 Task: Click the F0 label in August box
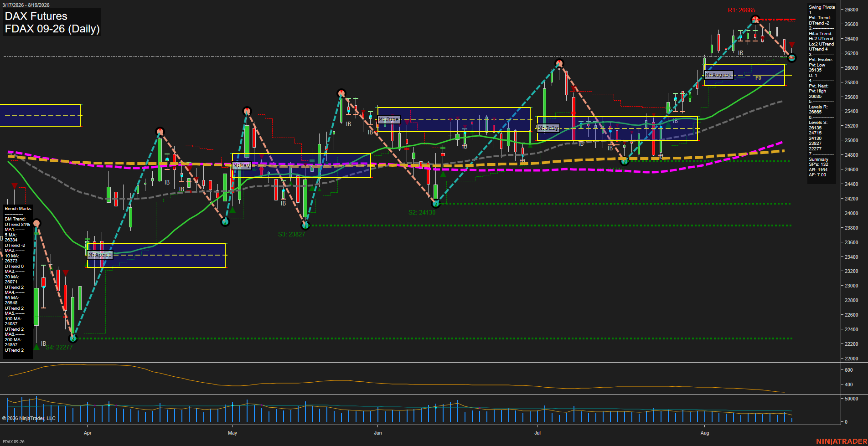click(x=758, y=78)
